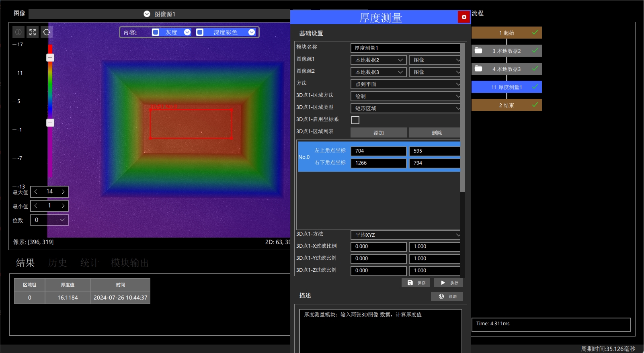Image resolution: width=644 pixels, height=353 pixels.
Task: Open the 方法 点到平面 dropdown
Action: point(406,84)
